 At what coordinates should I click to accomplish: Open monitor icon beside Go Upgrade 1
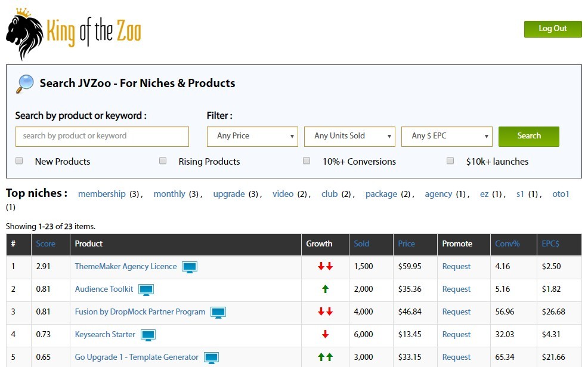[x=211, y=358]
